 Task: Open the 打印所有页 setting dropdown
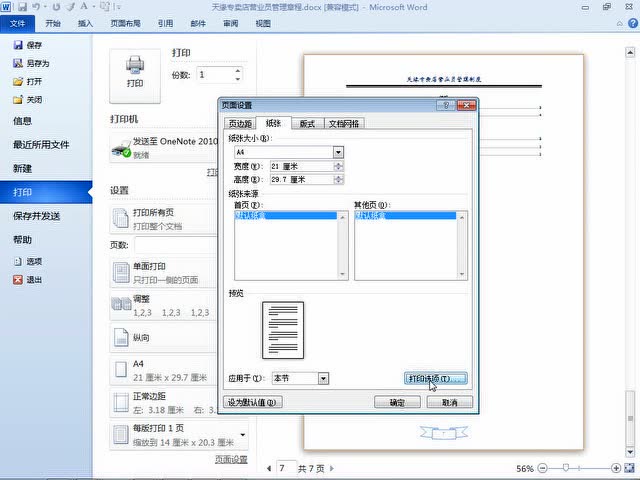pos(164,219)
